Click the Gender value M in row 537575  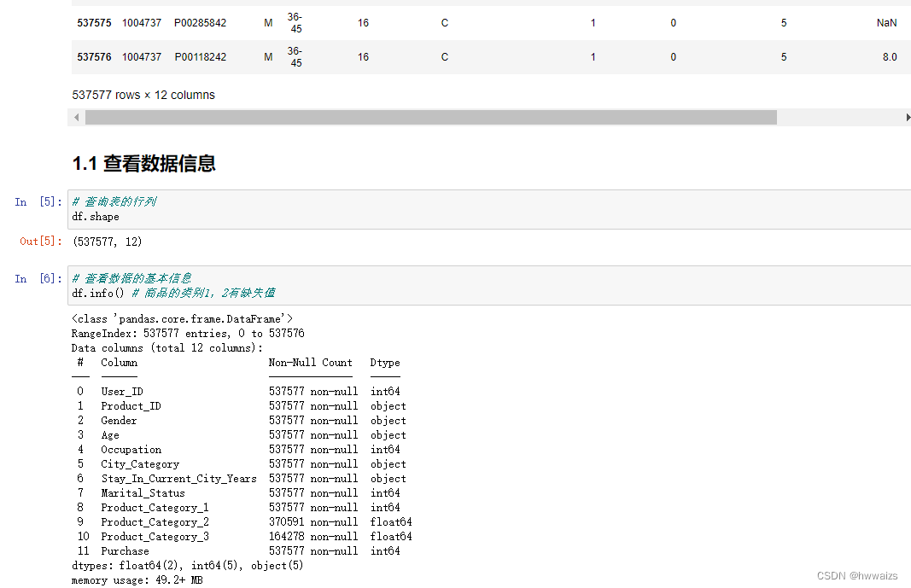pyautogui.click(x=268, y=23)
